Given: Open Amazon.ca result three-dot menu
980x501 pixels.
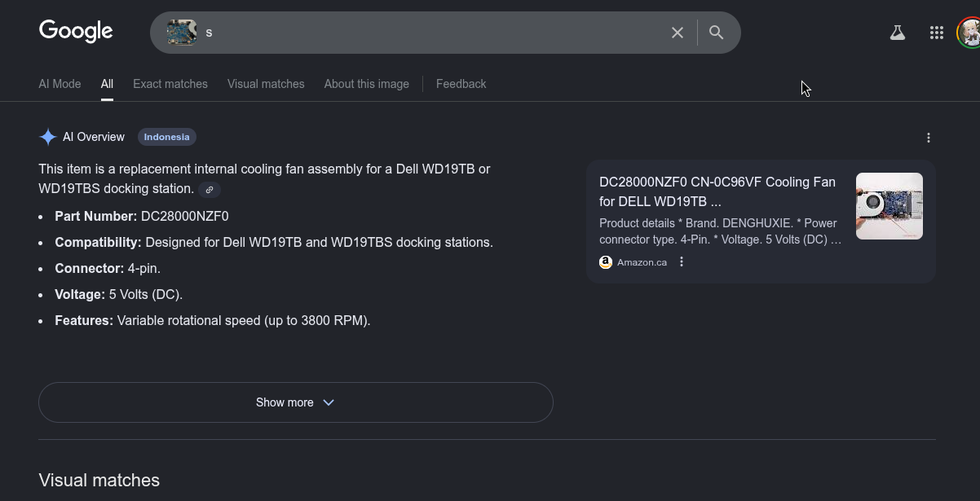Looking at the screenshot, I should click(x=682, y=262).
